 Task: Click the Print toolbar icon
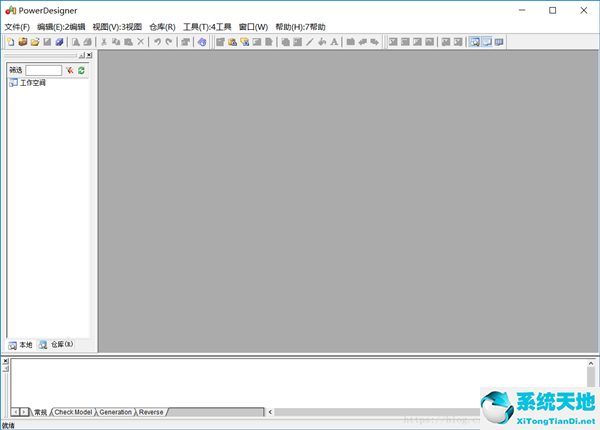point(88,42)
